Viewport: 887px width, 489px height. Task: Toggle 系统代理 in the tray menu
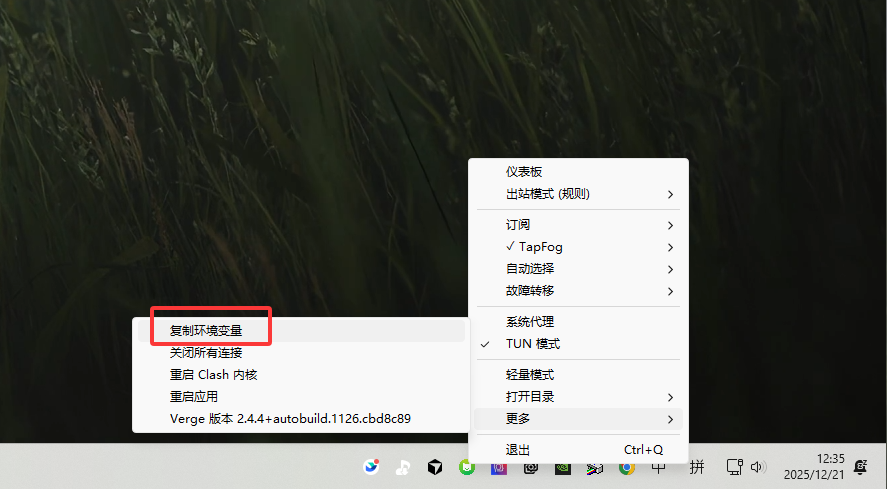click(x=578, y=322)
